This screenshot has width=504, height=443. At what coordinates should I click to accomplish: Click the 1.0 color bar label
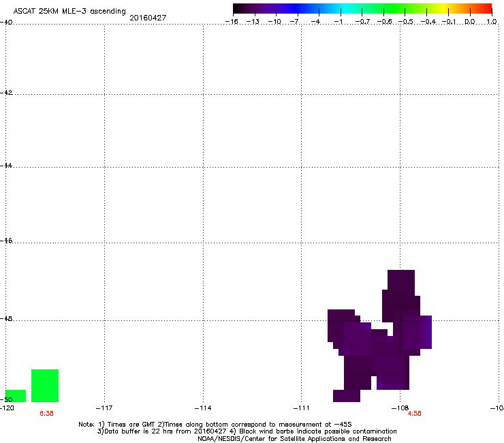(x=492, y=22)
